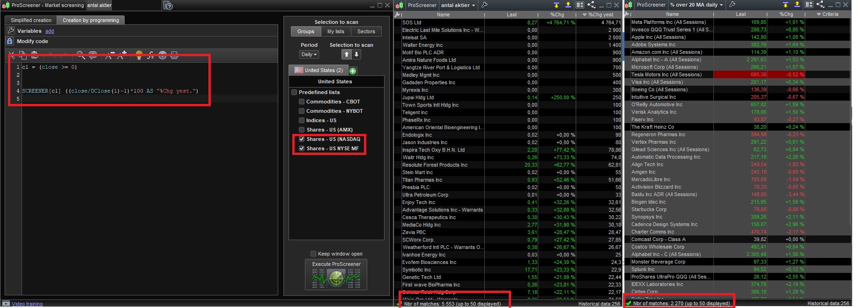Select the My lists tab
This screenshot has width=868, height=308.
pos(336,31)
